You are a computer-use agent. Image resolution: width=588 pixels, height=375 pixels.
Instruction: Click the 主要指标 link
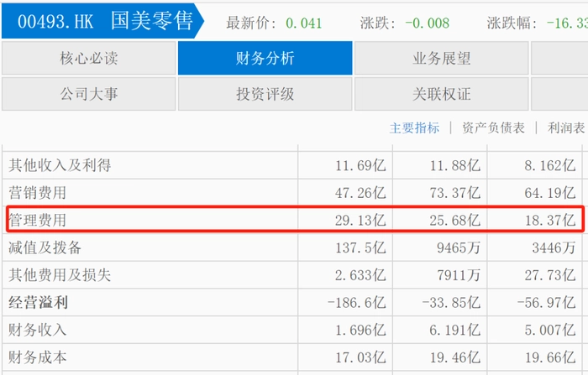coord(414,128)
